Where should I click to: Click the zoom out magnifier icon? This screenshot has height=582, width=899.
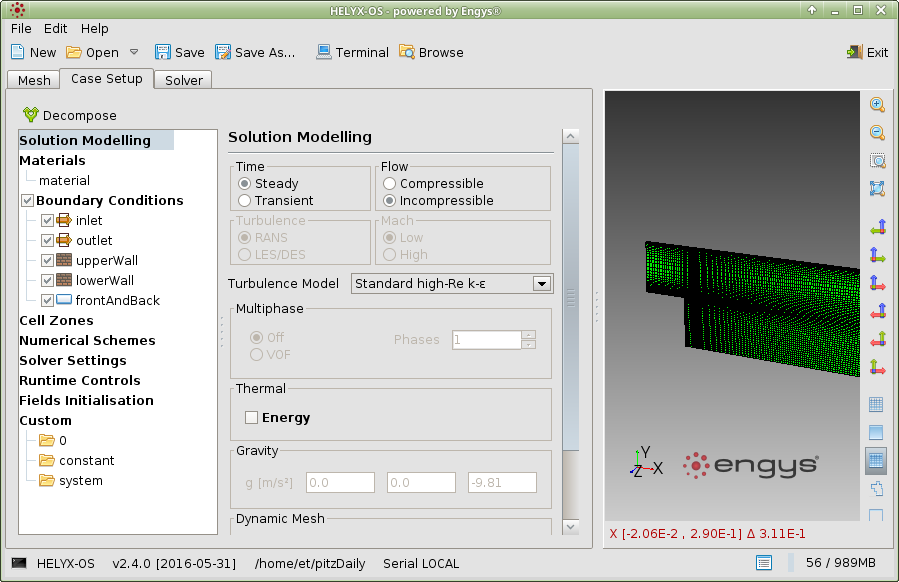(877, 132)
